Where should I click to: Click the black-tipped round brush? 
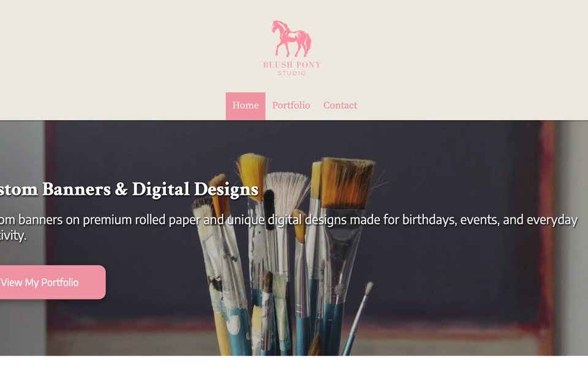tap(269, 210)
